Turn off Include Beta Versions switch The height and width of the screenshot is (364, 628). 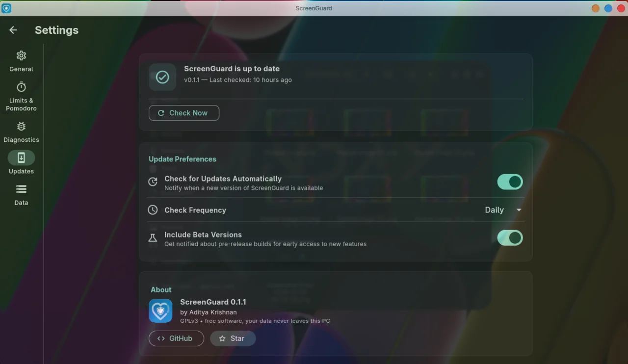(x=510, y=238)
